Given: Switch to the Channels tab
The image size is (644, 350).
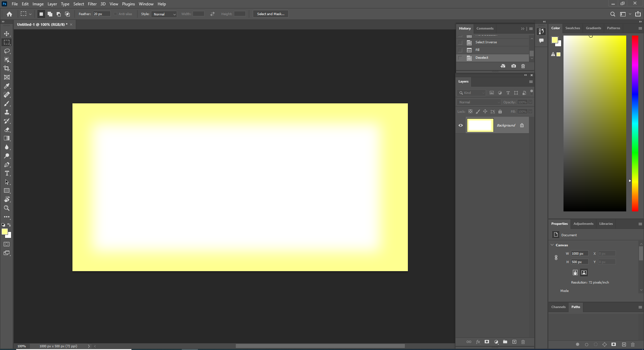Looking at the screenshot, I should pos(558,307).
